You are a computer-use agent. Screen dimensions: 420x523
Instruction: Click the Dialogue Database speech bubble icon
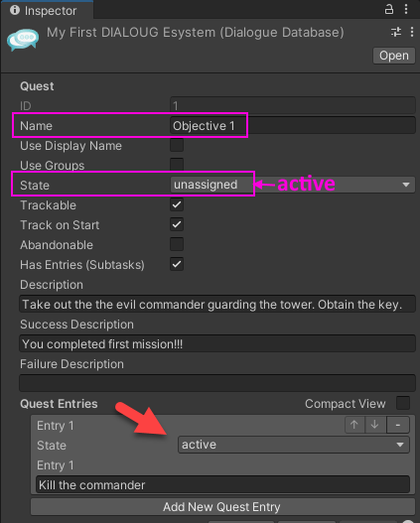point(23,40)
